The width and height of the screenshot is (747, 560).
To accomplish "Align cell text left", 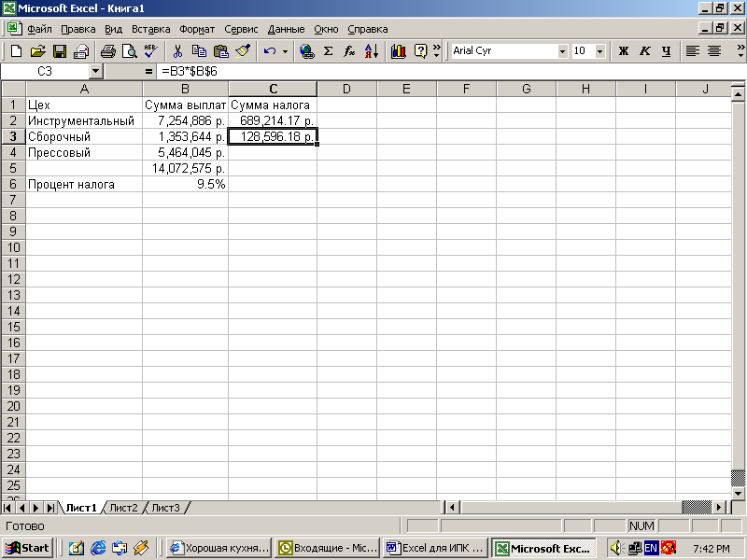I will click(x=693, y=51).
